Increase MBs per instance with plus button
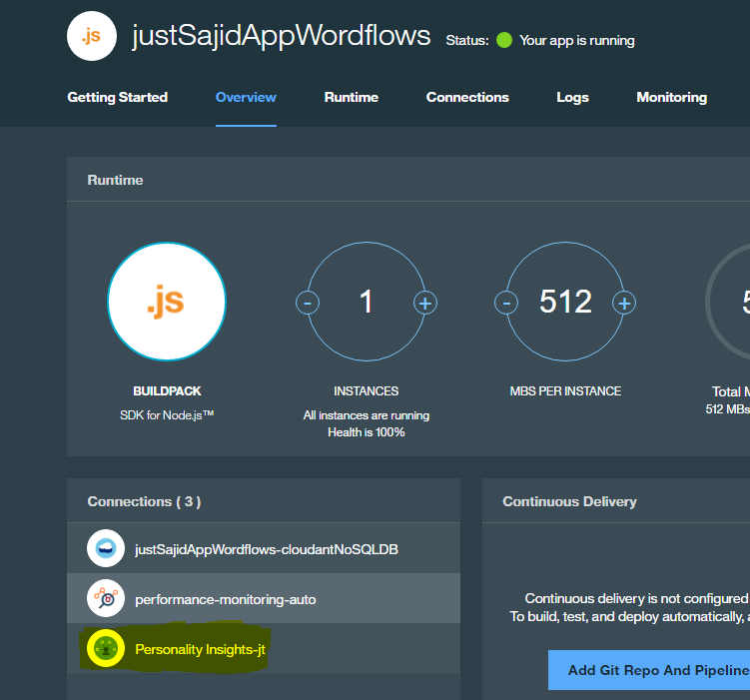 (x=624, y=304)
